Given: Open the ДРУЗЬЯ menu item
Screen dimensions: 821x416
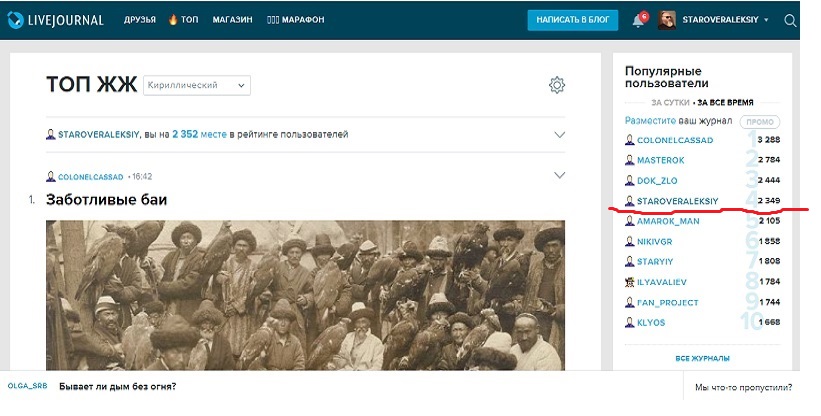Looking at the screenshot, I should [x=140, y=20].
